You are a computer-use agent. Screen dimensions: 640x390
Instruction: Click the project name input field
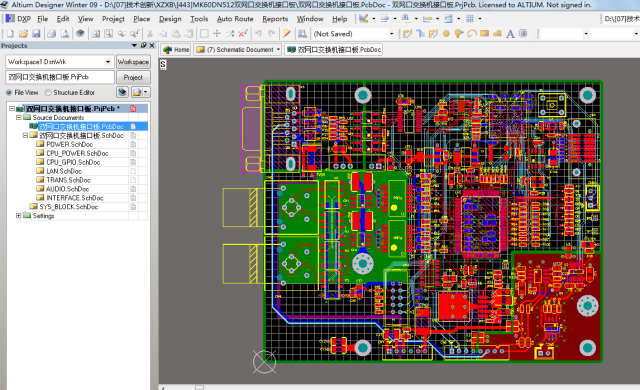coord(60,78)
